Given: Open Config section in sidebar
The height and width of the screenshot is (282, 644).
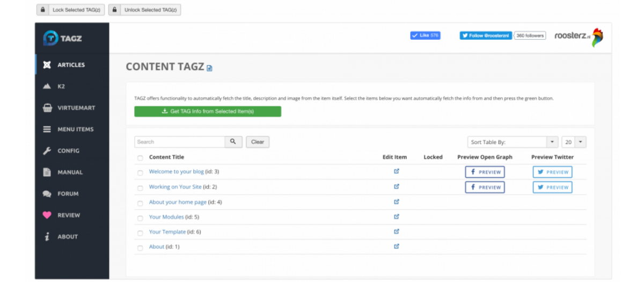Looking at the screenshot, I should click(x=72, y=150).
